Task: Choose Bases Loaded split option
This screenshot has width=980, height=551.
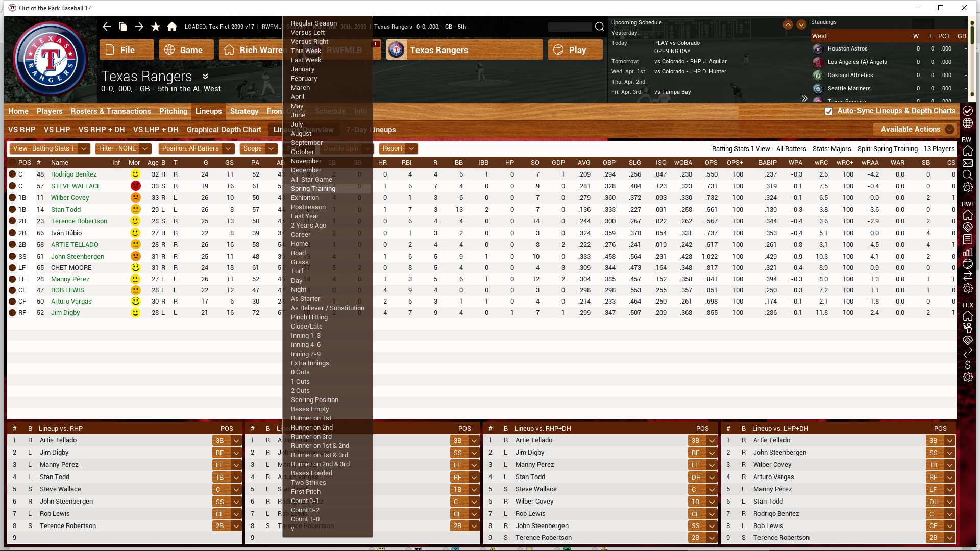Action: [311, 473]
